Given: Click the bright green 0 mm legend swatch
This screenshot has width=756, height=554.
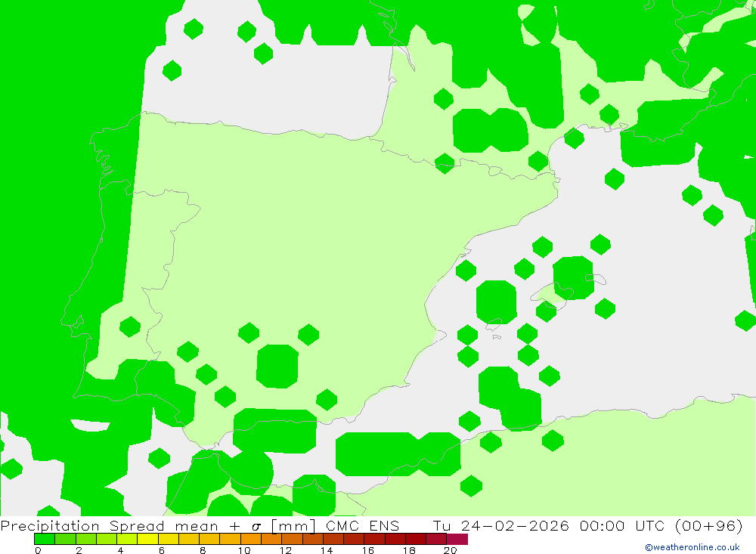Looking at the screenshot, I should pos(45,539).
